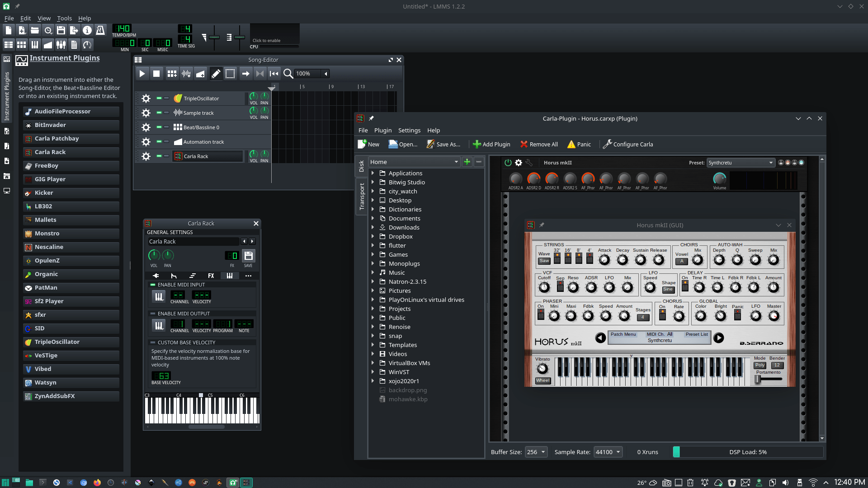Screen dimensions: 868x488
Task: Open the Synthcretu preset dropdown
Action: 741,163
